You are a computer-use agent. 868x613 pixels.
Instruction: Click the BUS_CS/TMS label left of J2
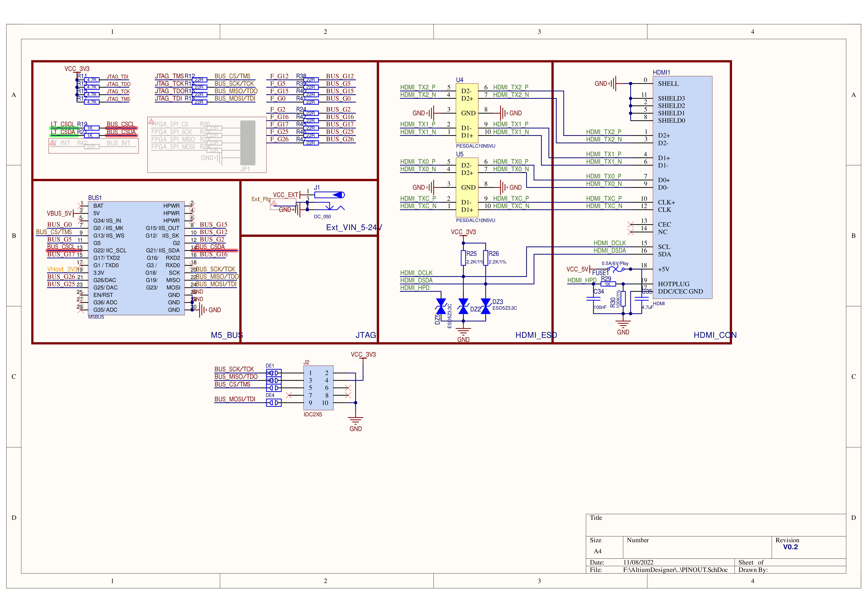point(232,384)
